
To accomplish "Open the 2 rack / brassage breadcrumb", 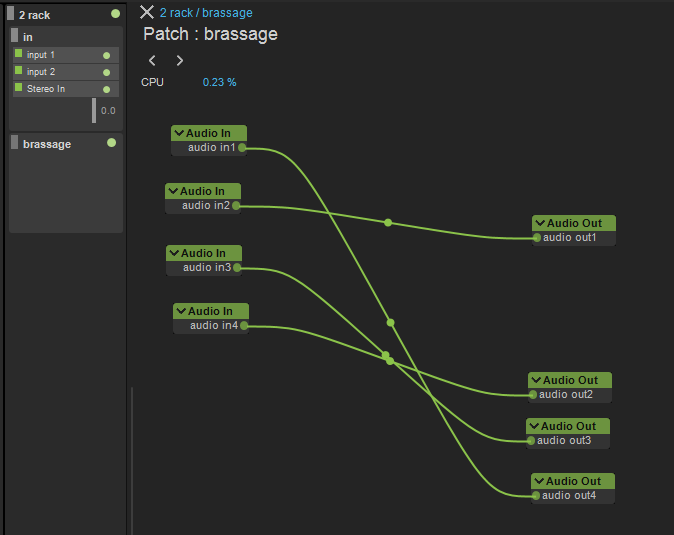I will [206, 13].
